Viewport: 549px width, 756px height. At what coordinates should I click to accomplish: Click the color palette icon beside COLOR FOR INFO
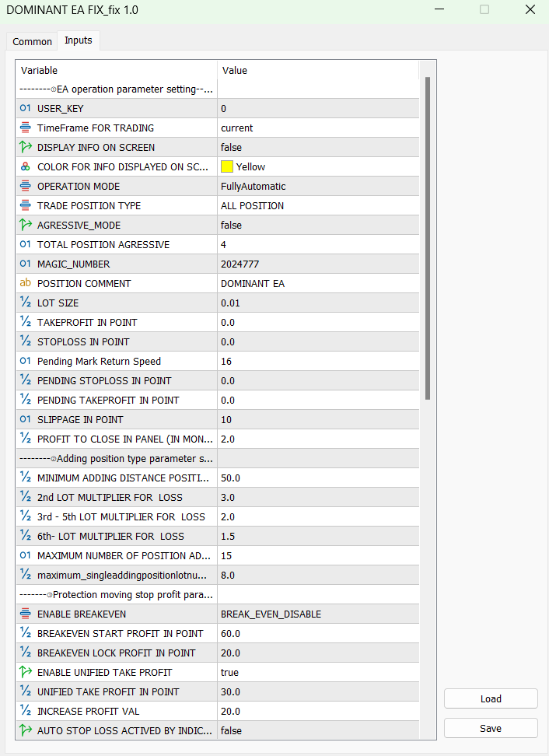pos(25,166)
